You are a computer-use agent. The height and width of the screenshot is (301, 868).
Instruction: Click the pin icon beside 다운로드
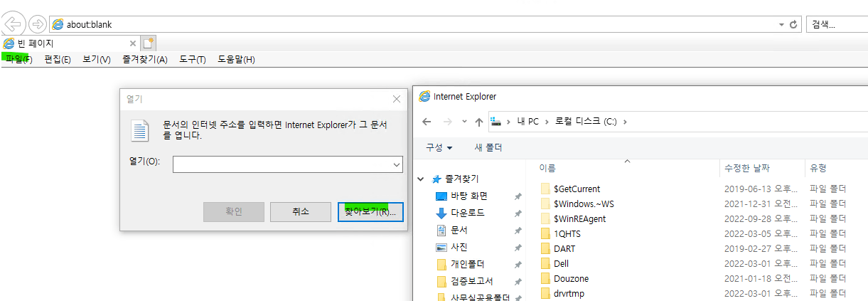[518, 213]
